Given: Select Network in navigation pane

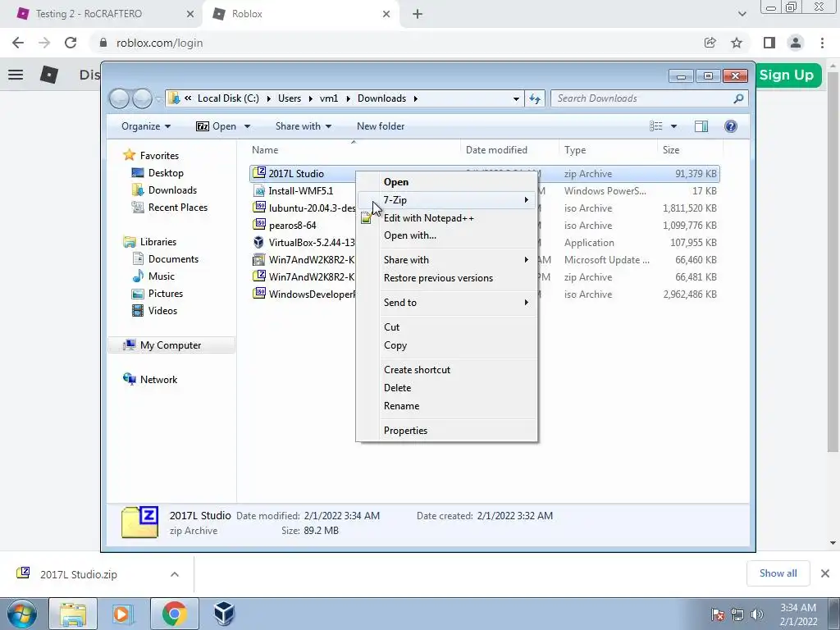Looking at the screenshot, I should (x=158, y=380).
